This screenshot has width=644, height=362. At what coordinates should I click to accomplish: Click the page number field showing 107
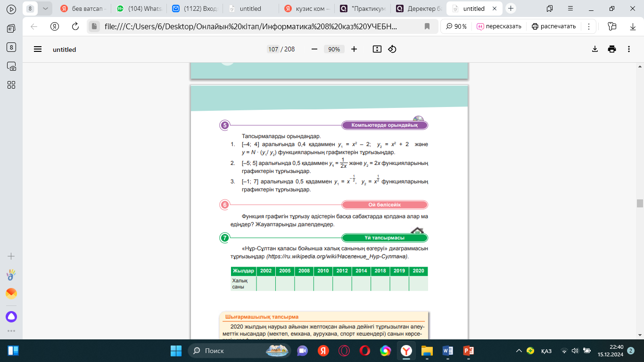pos(273,49)
